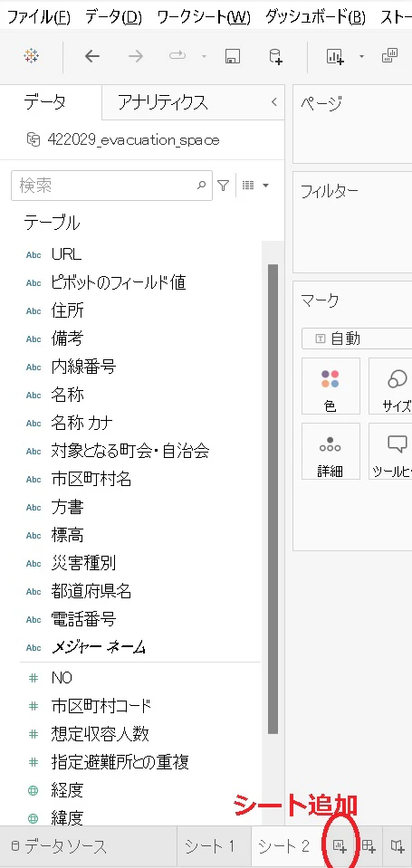Screen dimensions: 412x868
Task: Click the data pane vertical scrollbar
Action: [x=273, y=498]
